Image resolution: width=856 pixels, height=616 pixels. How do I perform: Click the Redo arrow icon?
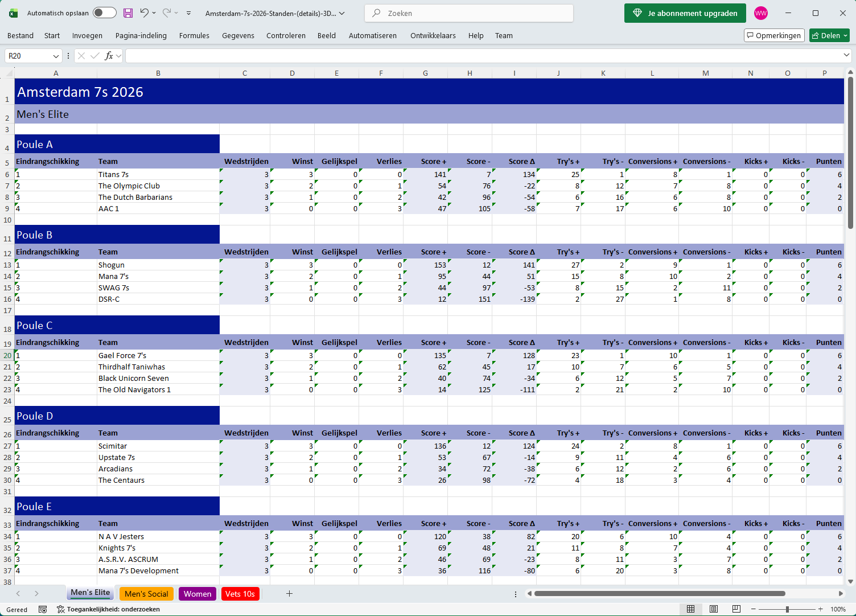click(x=166, y=13)
